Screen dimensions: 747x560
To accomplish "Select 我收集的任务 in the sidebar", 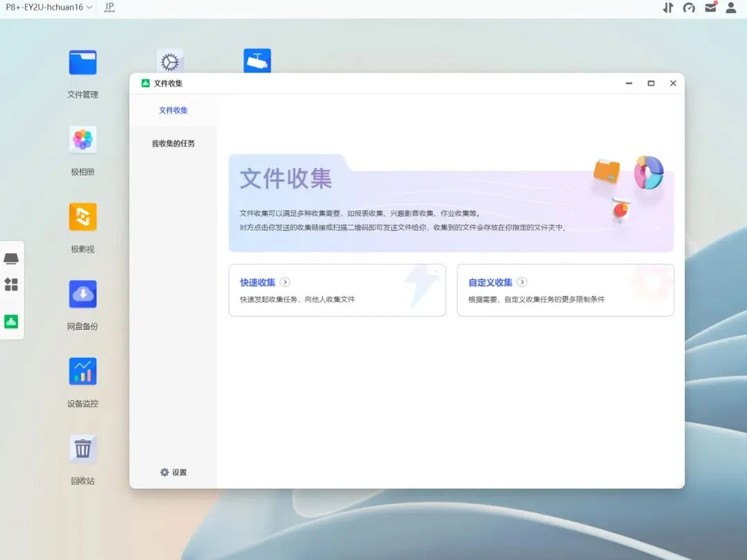I will [174, 143].
